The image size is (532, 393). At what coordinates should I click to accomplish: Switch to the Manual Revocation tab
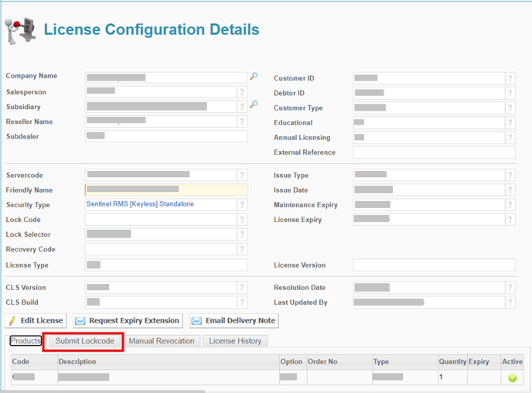(162, 341)
